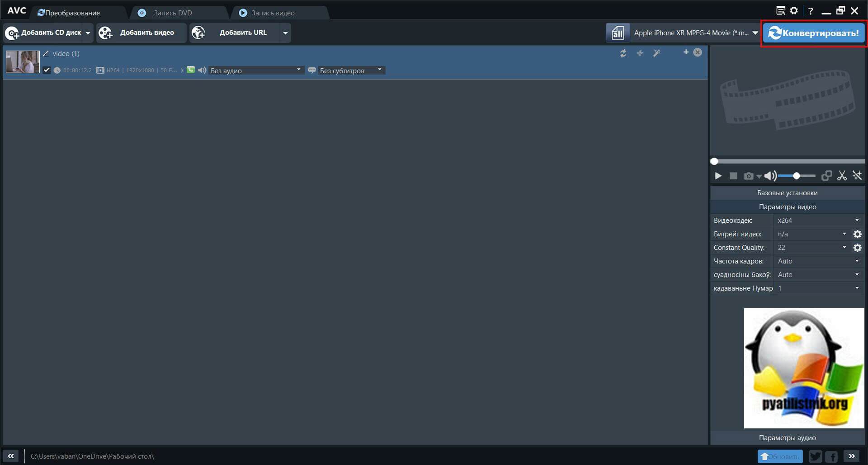Remove video (1) using the X icon

coord(698,52)
